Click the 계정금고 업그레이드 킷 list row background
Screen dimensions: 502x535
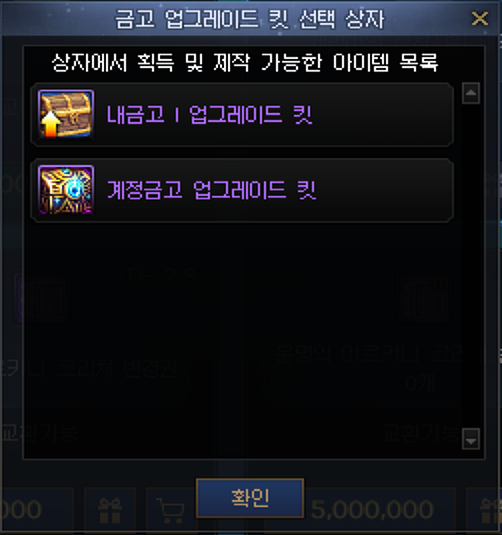(242, 190)
